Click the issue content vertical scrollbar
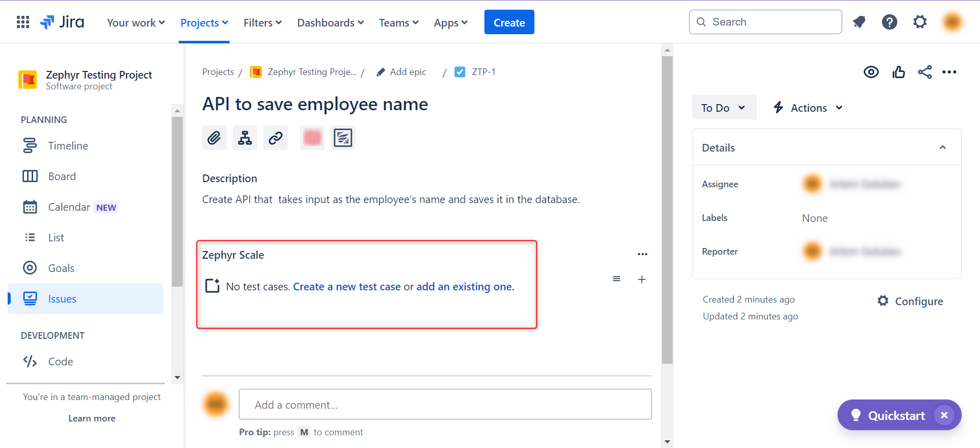Screen dimensions: 980x448 click(x=667, y=210)
